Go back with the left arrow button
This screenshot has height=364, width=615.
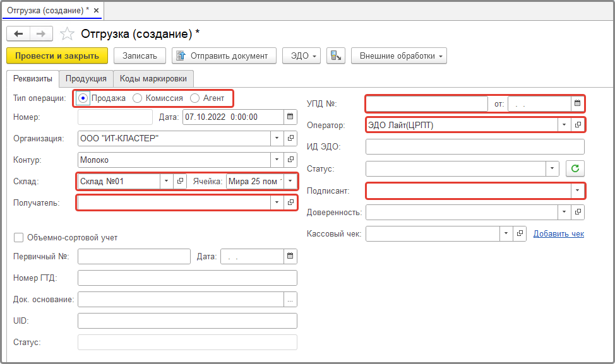point(18,33)
